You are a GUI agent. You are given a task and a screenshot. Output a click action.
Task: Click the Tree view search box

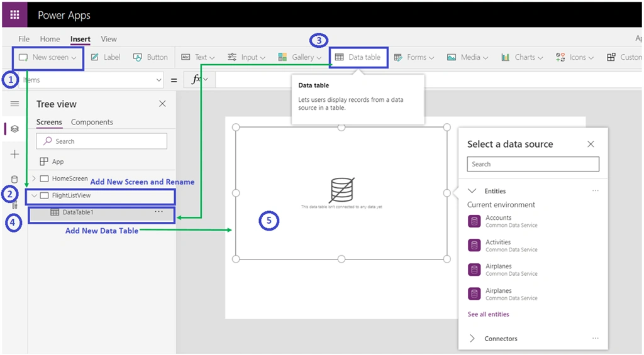101,141
